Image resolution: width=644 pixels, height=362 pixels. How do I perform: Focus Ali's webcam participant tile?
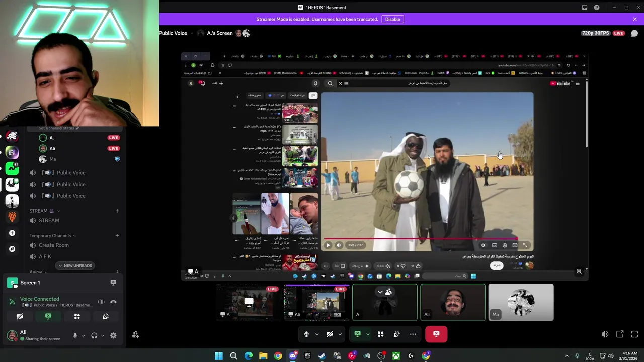tap(453, 302)
